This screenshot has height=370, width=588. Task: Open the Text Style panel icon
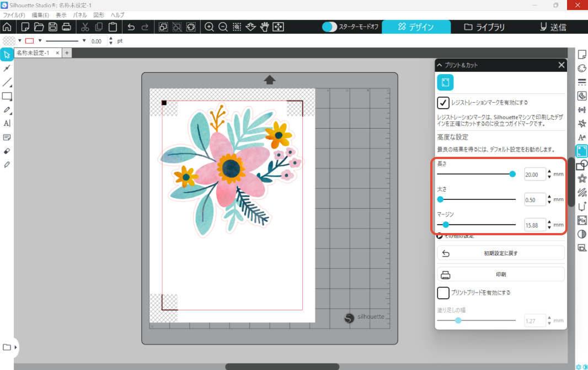[x=582, y=138]
